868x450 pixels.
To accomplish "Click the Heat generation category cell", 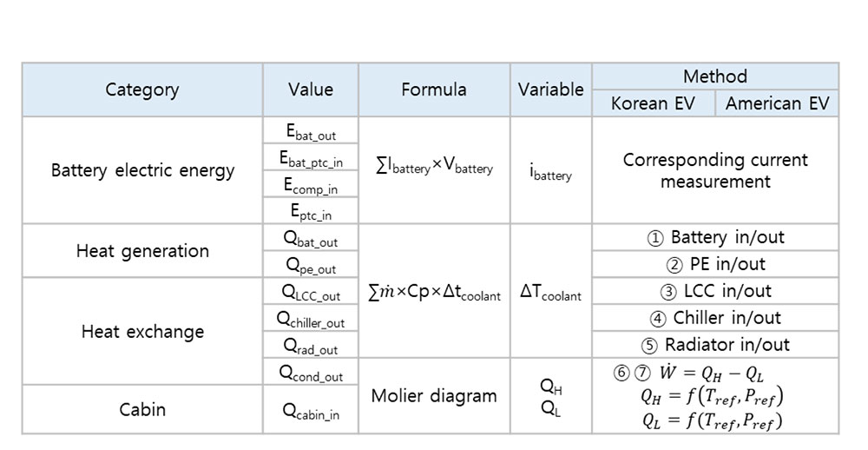I will [142, 251].
